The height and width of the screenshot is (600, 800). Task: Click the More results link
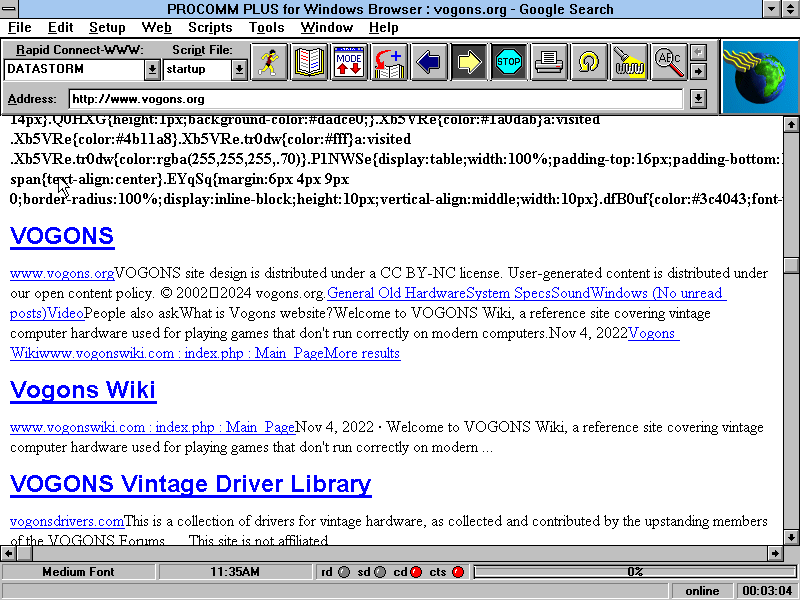coord(362,353)
